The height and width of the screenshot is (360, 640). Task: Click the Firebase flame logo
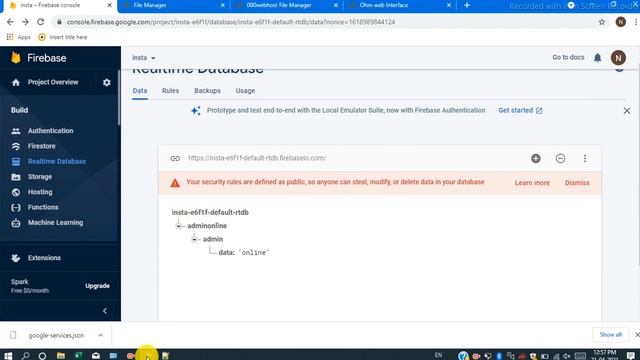point(16,58)
